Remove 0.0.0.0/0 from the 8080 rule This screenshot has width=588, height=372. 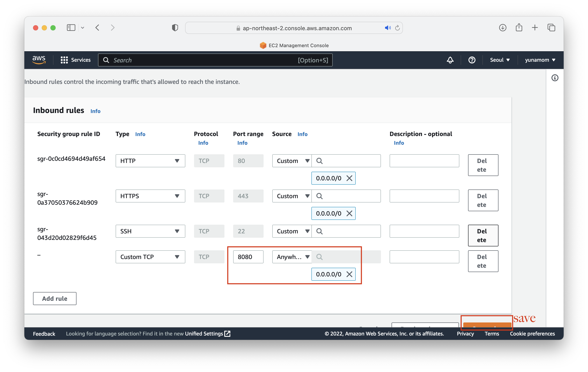click(x=349, y=274)
